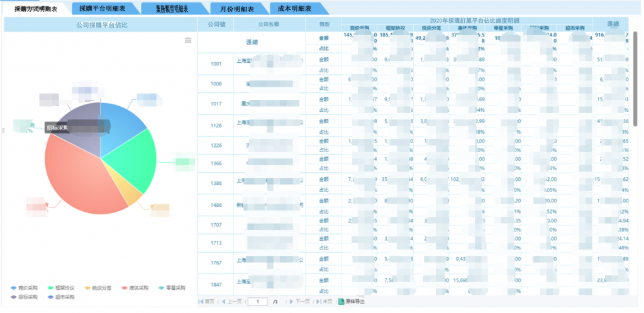Click the 匯總 row label cell
Image resolution: width=644 pixels, height=313 pixels.
pos(252,42)
